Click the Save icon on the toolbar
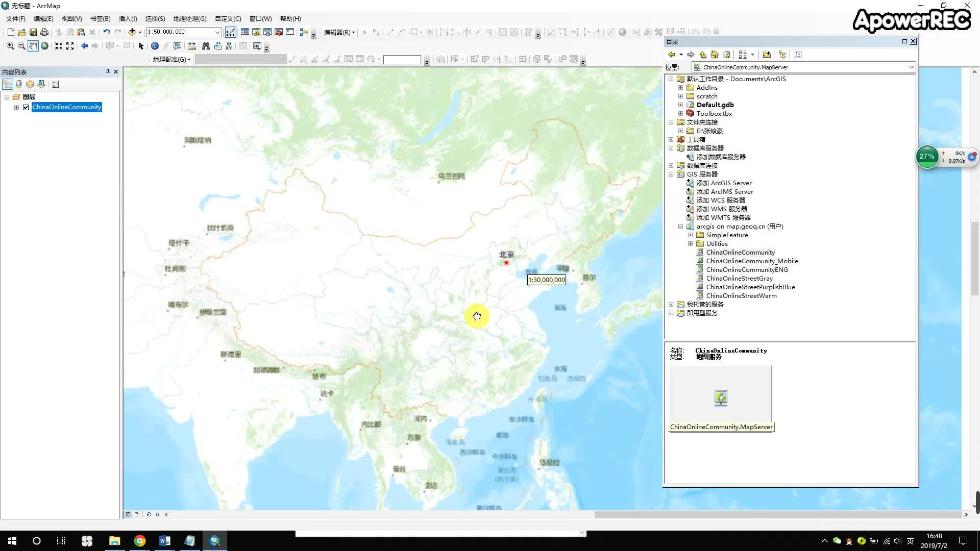 [33, 32]
